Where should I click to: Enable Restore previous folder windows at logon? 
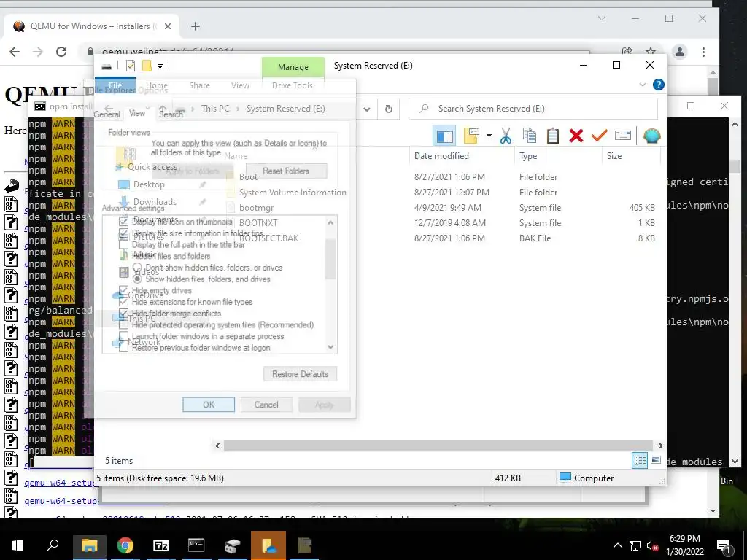[123, 347]
